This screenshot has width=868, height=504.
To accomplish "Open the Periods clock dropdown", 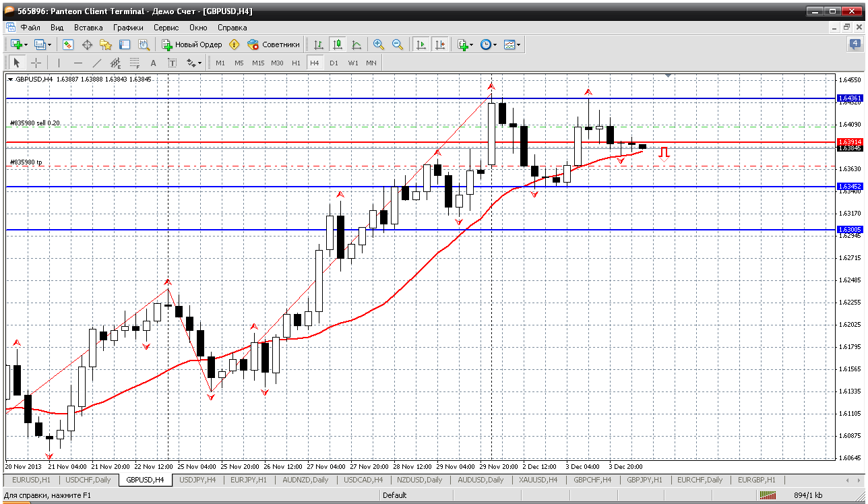I will tap(488, 44).
